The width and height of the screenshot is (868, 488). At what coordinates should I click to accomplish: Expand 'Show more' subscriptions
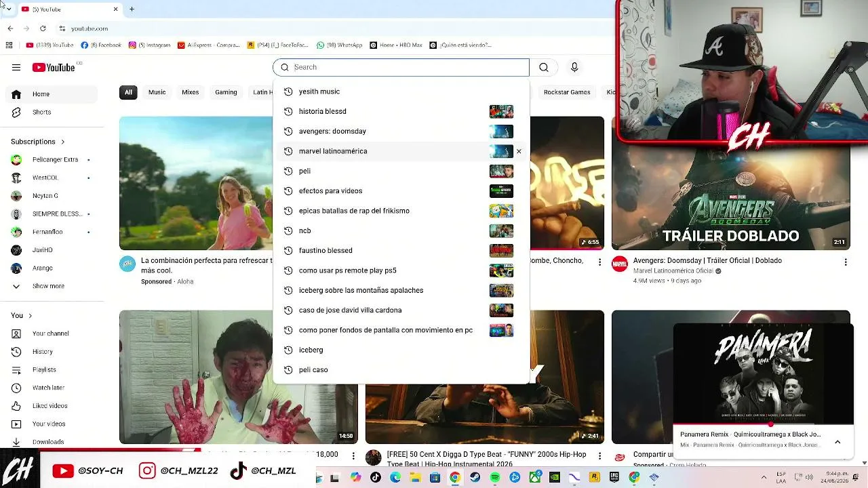[x=48, y=286]
